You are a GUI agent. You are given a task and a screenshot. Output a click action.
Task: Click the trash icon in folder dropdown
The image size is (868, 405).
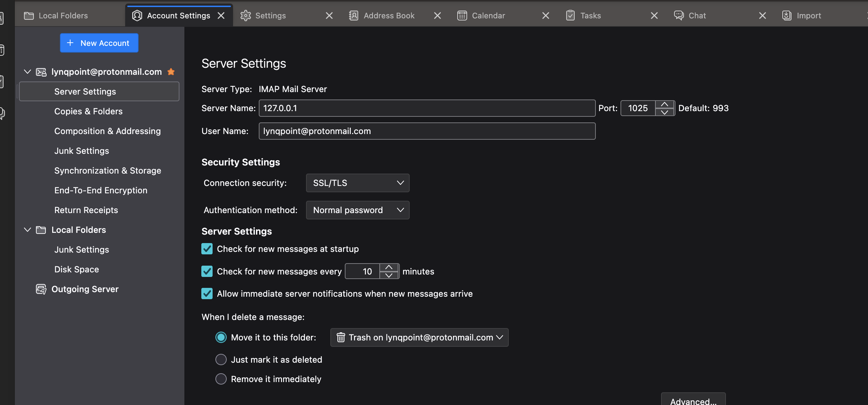[x=341, y=338]
